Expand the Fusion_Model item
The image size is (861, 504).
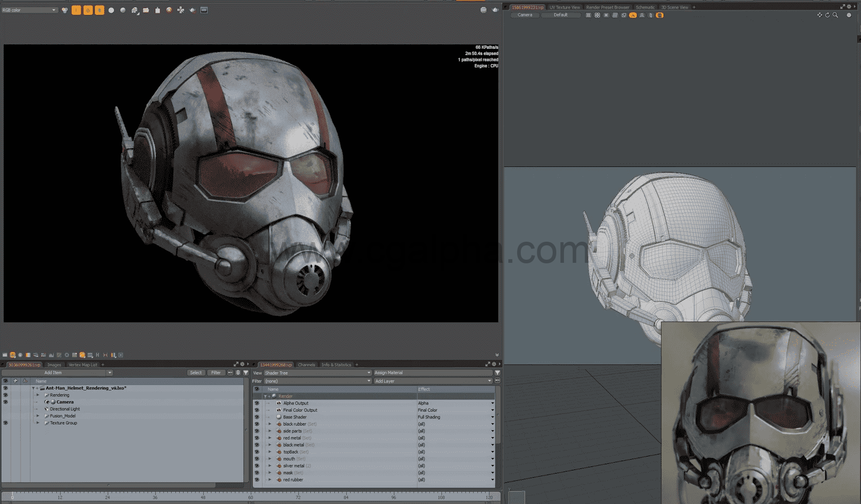pos(38,416)
